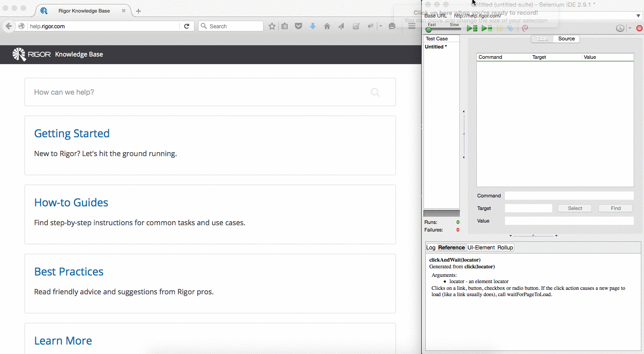The height and width of the screenshot is (354, 644).
Task: Click the Value column header
Action: click(x=608, y=57)
